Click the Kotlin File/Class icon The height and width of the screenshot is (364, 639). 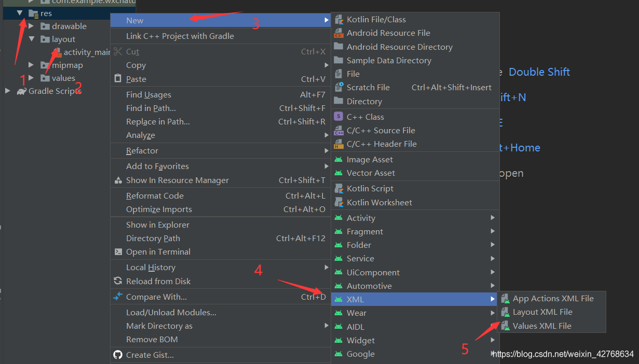(x=338, y=20)
